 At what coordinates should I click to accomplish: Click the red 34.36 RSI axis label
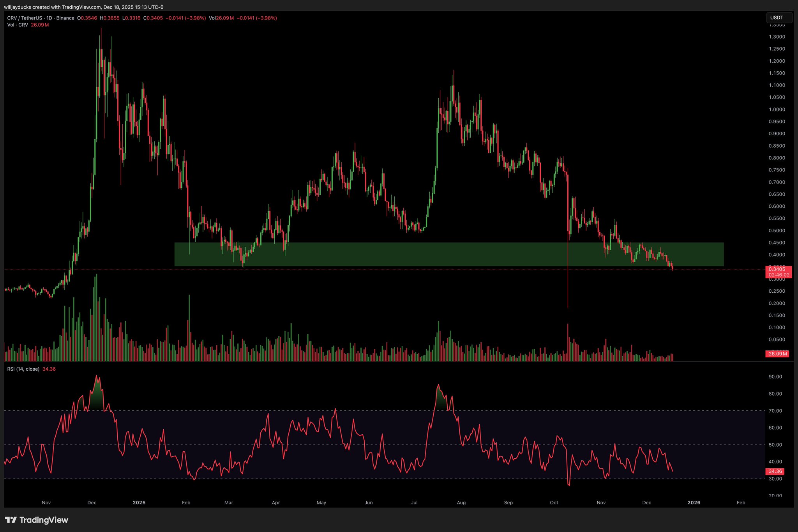coord(775,471)
